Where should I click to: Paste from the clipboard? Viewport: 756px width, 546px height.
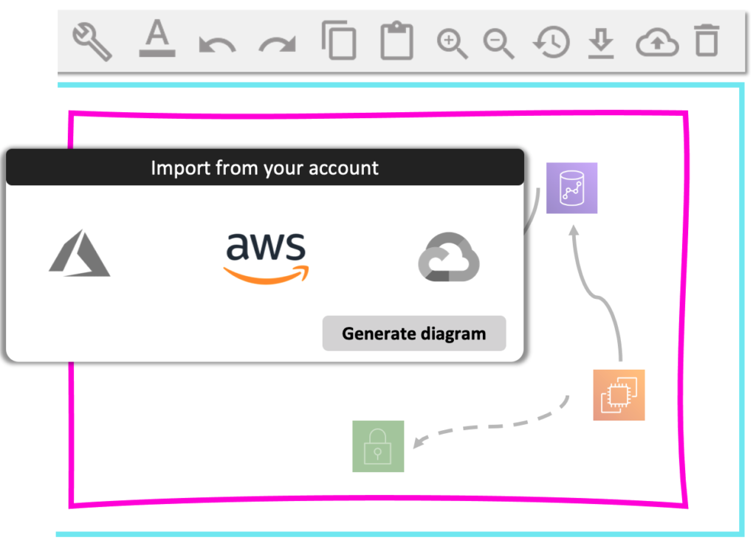396,41
